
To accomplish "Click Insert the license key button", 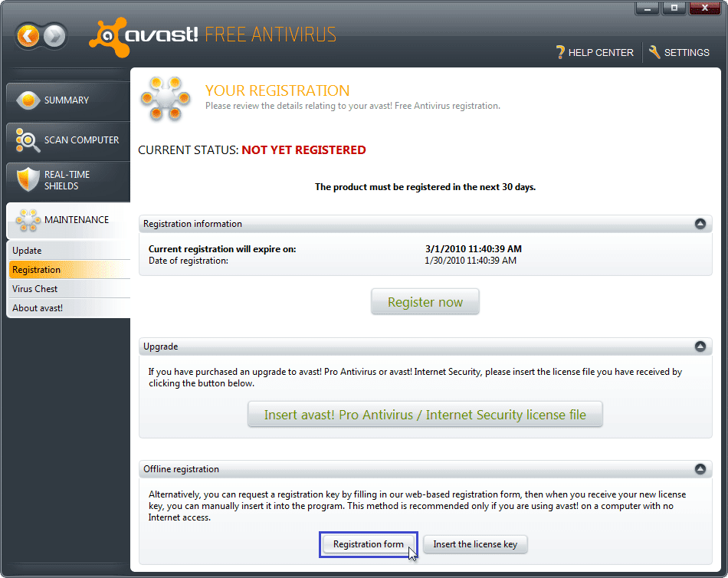I will tap(475, 544).
